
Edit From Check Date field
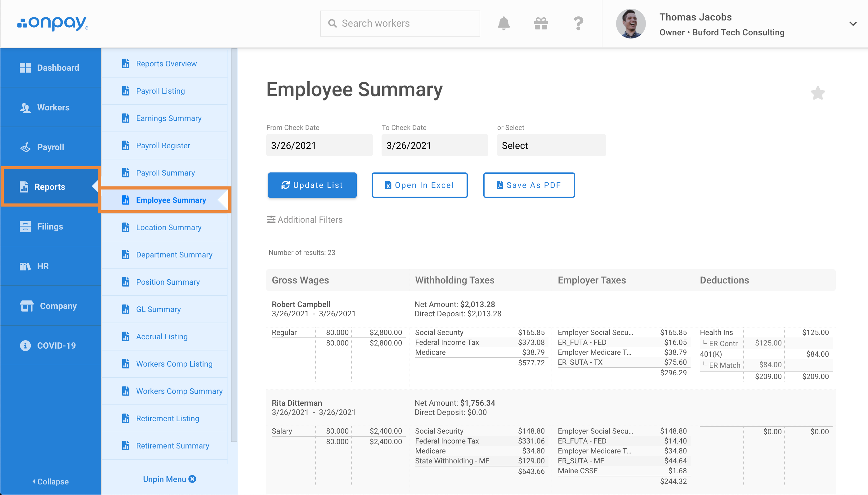[x=319, y=145]
